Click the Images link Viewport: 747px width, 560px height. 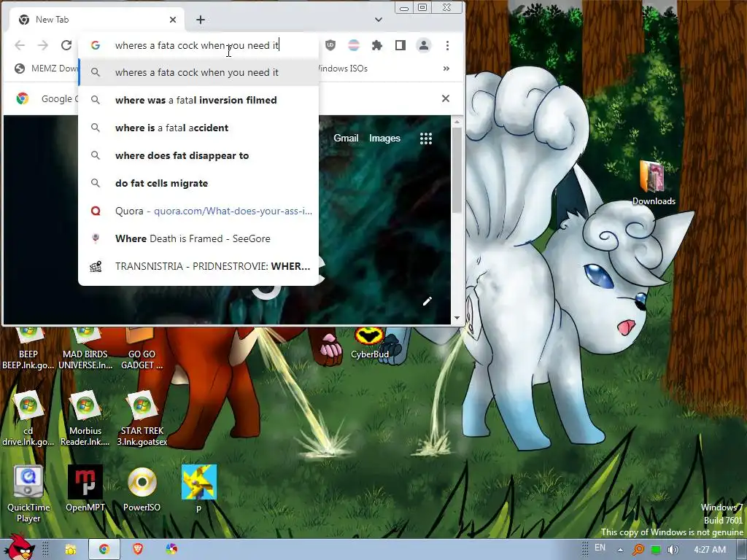(x=384, y=138)
